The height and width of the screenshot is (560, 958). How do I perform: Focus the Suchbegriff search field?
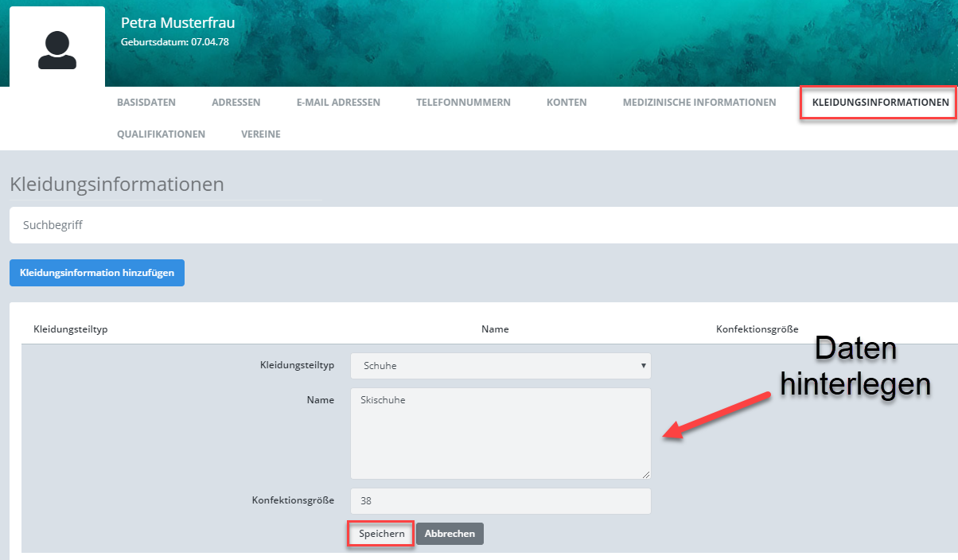pyautogui.click(x=484, y=225)
